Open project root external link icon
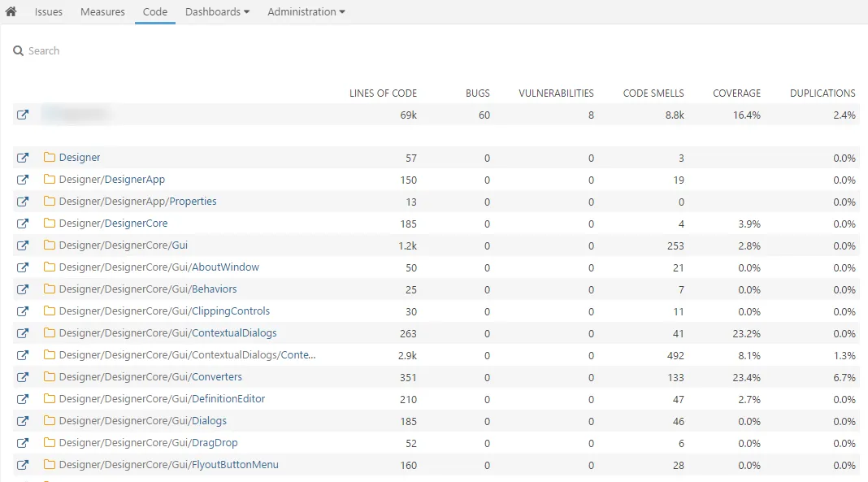The width and height of the screenshot is (868, 482). (x=23, y=115)
